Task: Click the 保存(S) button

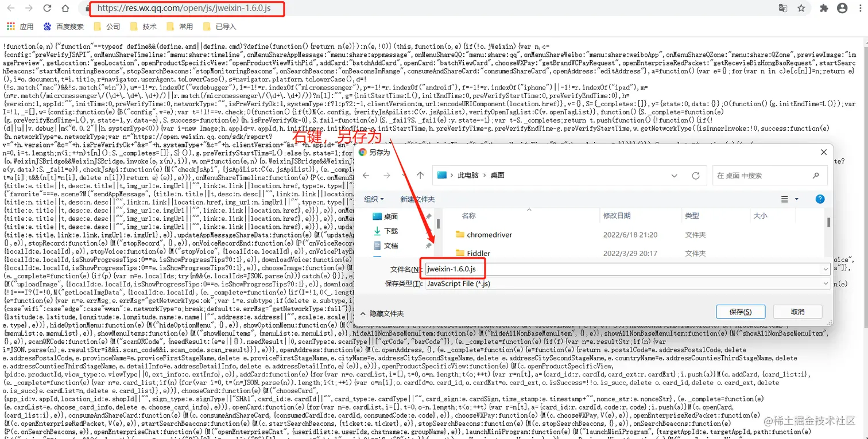Action: [741, 312]
